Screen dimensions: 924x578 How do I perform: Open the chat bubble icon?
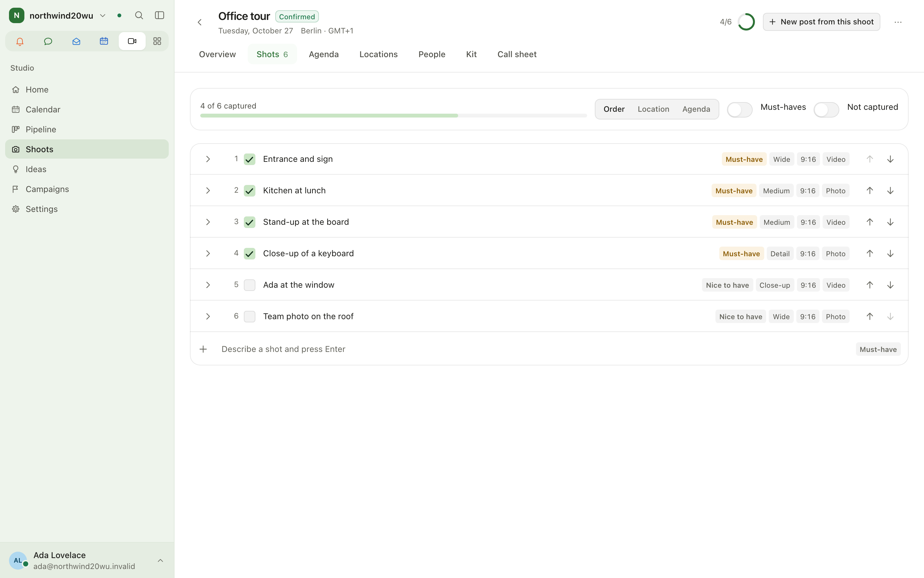(x=48, y=41)
